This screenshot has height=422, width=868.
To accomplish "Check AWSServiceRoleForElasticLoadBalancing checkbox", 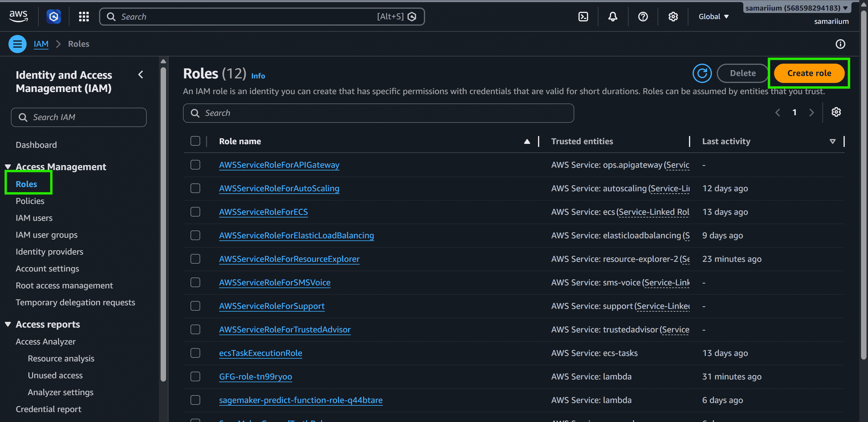I will tap(195, 235).
